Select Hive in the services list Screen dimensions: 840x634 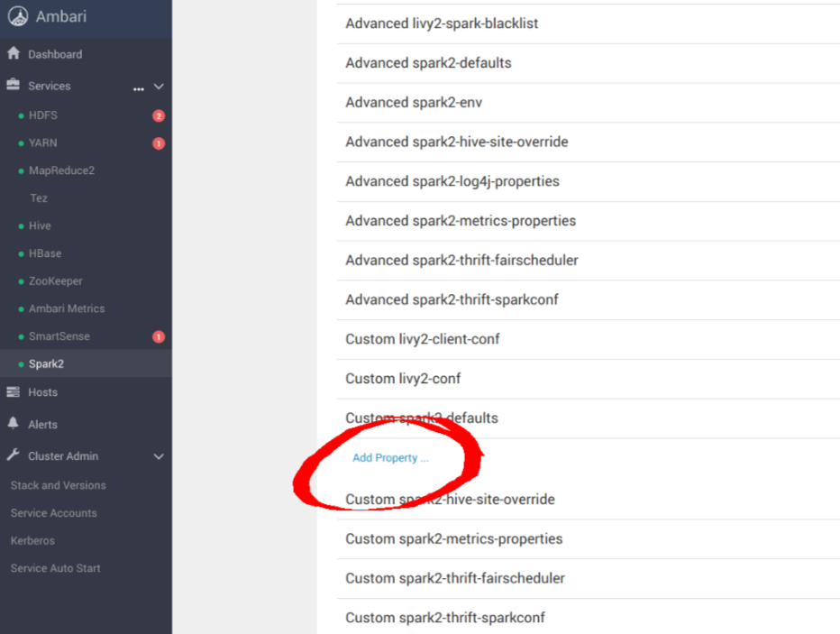click(41, 225)
